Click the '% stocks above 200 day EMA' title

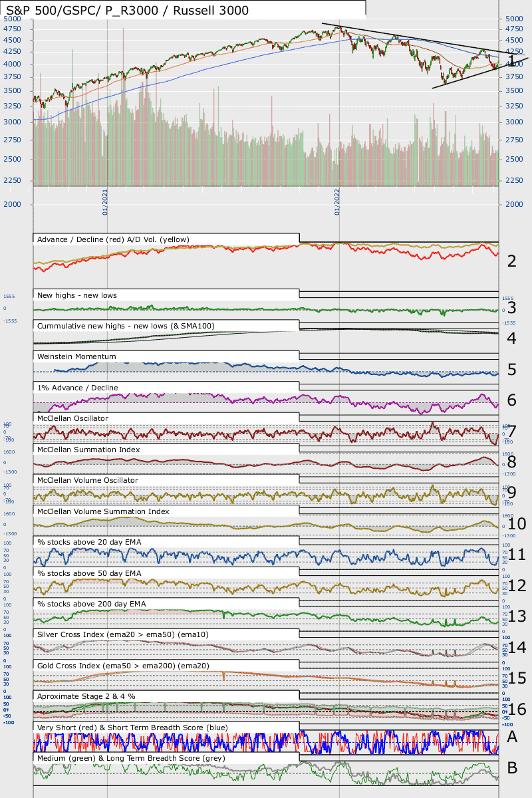pos(91,603)
